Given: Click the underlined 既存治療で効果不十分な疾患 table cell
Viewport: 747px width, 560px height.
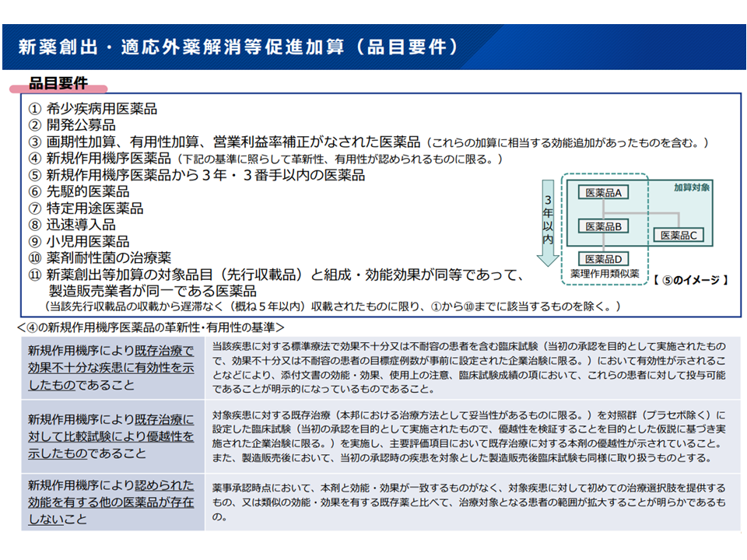Looking at the screenshot, I should (x=111, y=367).
